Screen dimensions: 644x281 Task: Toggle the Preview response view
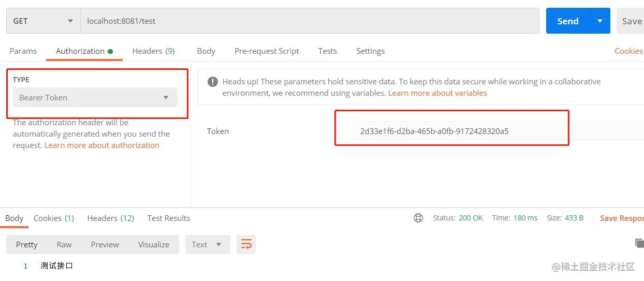coord(105,244)
